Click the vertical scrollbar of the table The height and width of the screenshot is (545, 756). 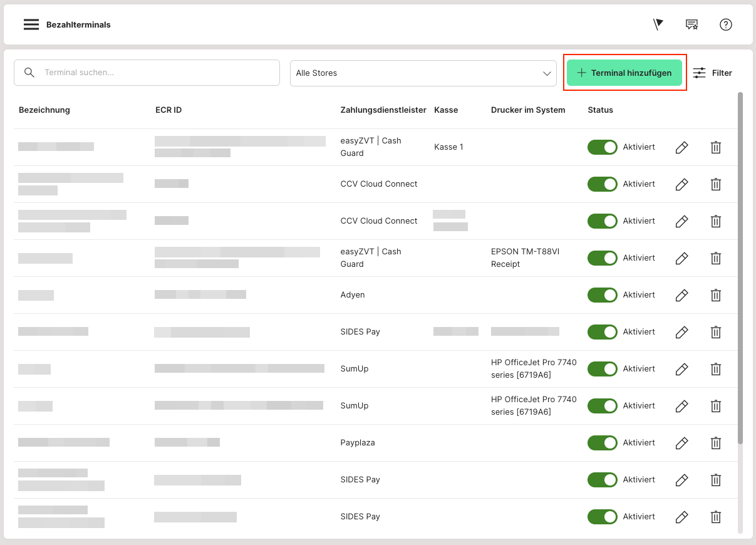pyautogui.click(x=740, y=269)
